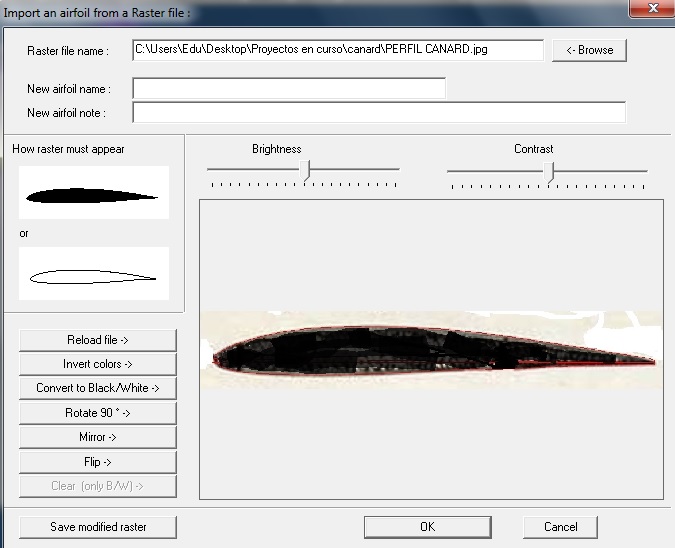The height and width of the screenshot is (548, 675).
Task: Focus the New airfoil note field
Action: coord(378,112)
